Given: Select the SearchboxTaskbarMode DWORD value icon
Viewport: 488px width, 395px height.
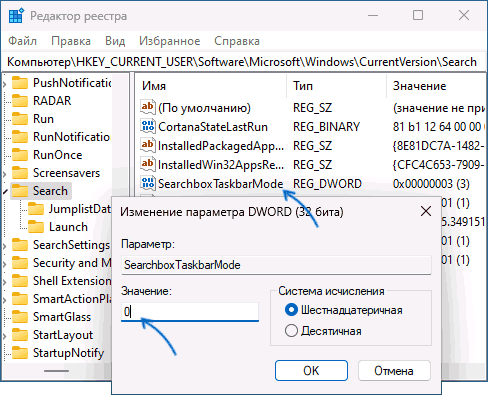Looking at the screenshot, I should pos(148,183).
